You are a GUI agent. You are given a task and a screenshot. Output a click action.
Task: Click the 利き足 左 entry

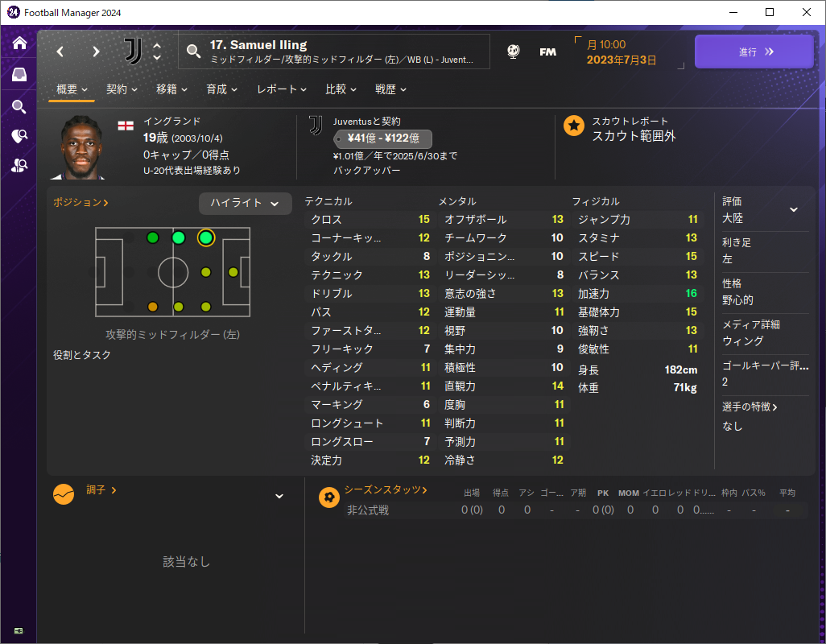765,250
